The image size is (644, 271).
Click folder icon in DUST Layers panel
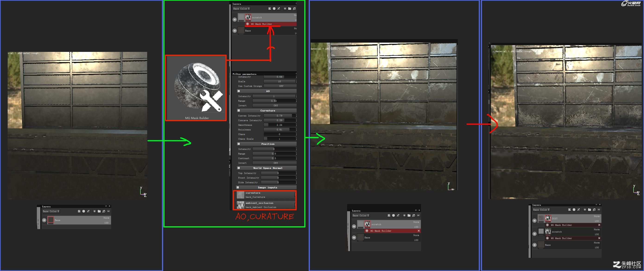[x=590, y=210]
